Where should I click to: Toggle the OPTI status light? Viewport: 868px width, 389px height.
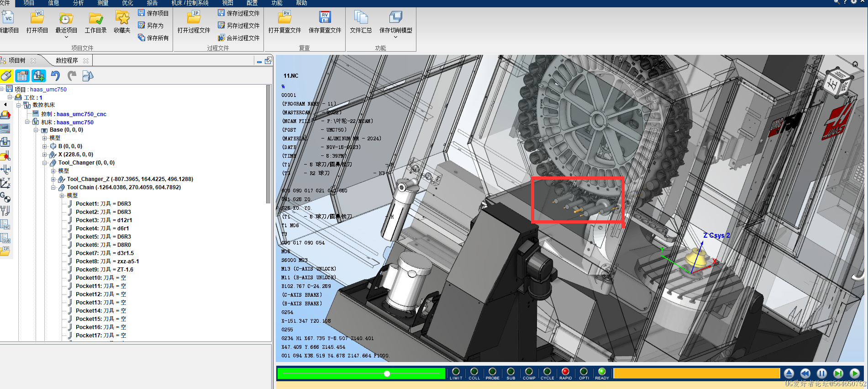tap(584, 372)
